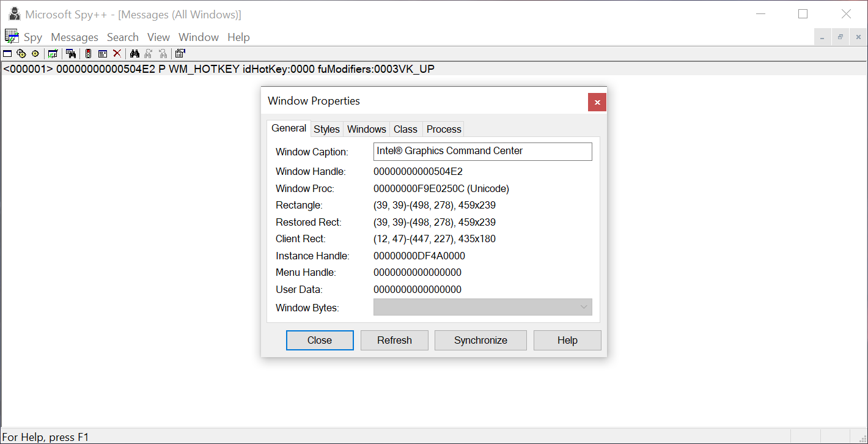Click the User Data value
The width and height of the screenshot is (868, 444).
click(417, 289)
